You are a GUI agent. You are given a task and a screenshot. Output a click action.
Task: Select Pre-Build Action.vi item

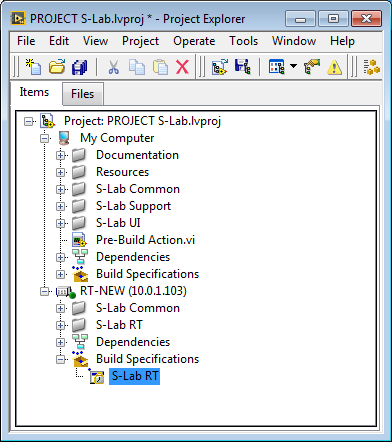[x=145, y=240]
